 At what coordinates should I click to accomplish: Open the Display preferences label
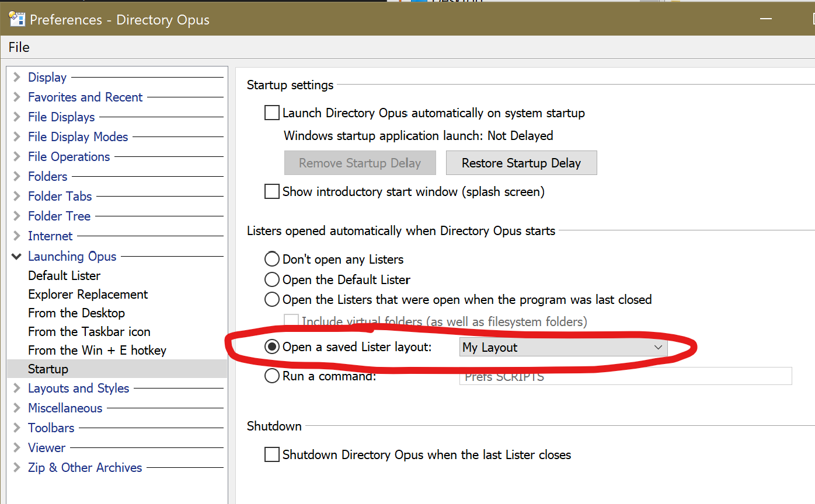pyautogui.click(x=47, y=78)
